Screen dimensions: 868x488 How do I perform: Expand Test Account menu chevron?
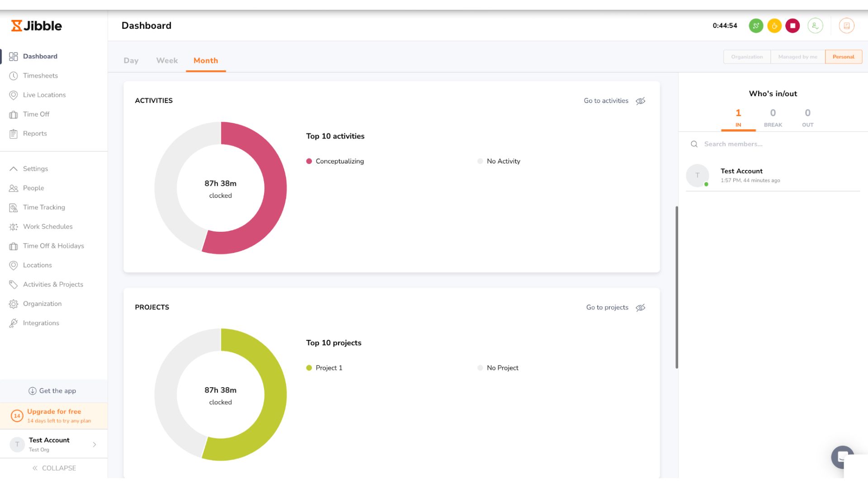(x=94, y=445)
